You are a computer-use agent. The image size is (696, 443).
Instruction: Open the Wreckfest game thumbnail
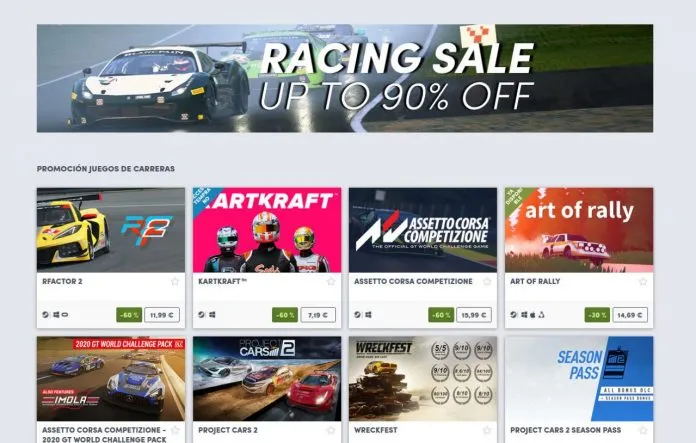click(423, 379)
